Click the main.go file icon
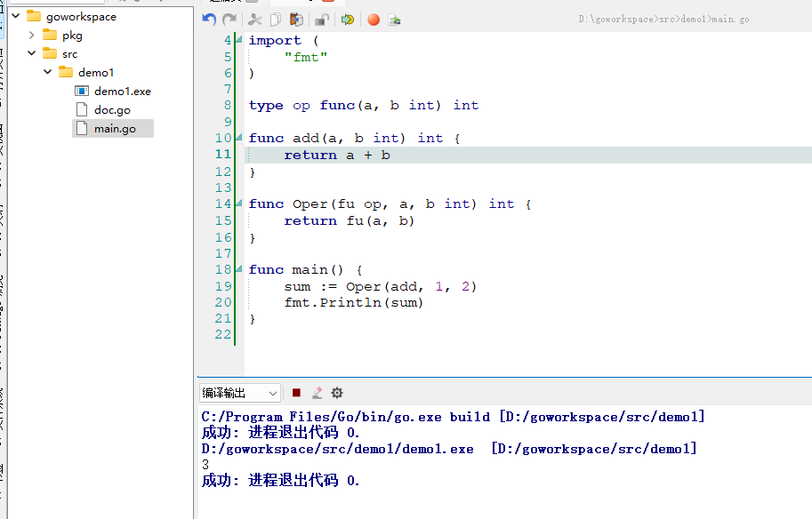The width and height of the screenshot is (812, 519). tap(82, 128)
